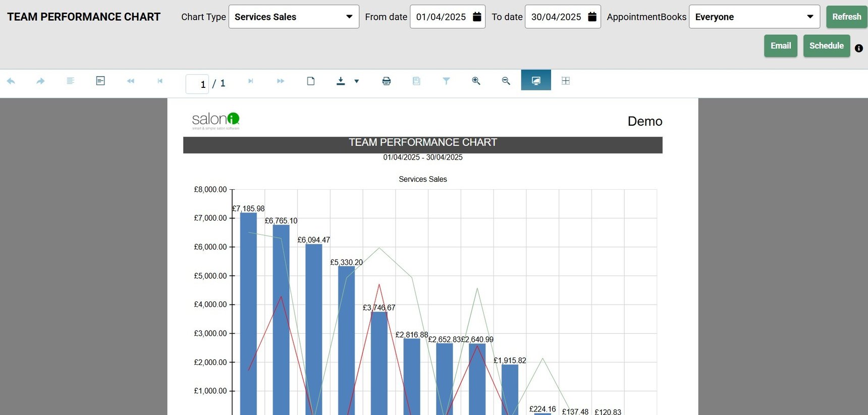Click the Demo text in report header
Viewport: 868px width, 415px height.
645,121
